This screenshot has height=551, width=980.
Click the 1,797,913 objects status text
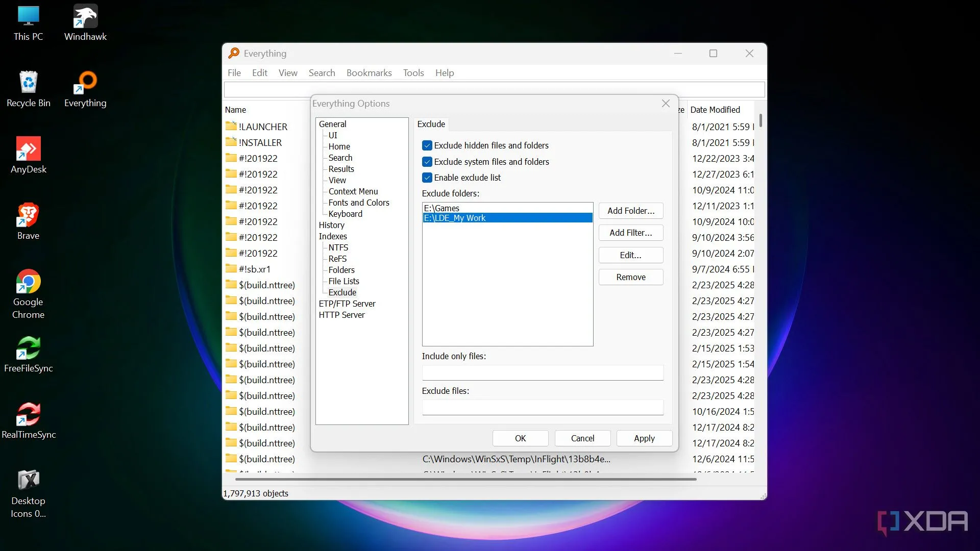click(255, 493)
